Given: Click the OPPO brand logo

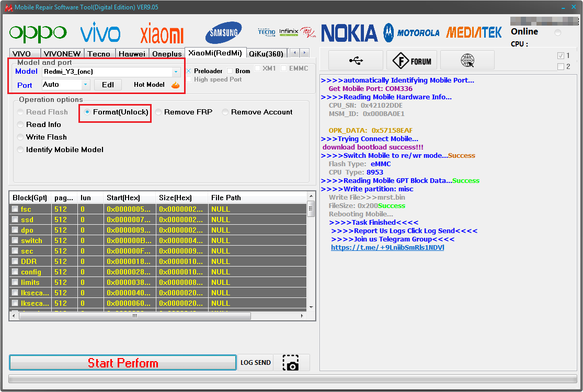Looking at the screenshot, I should click(38, 33).
